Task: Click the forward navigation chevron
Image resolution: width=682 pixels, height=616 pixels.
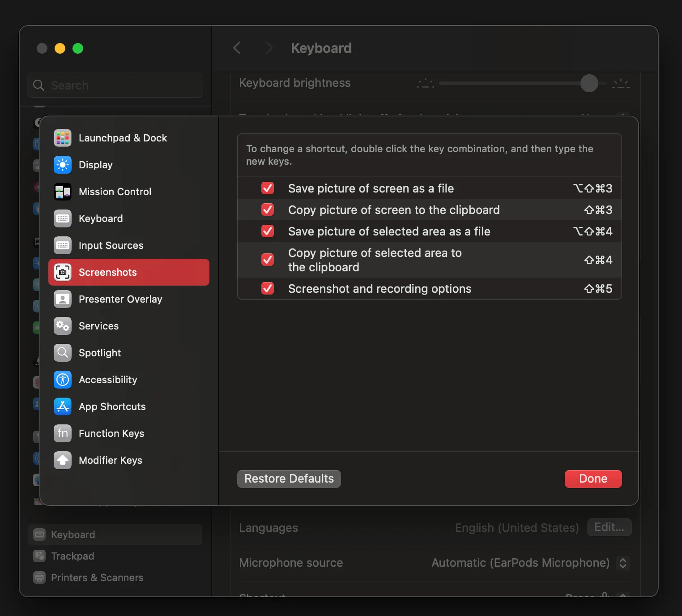Action: click(269, 48)
